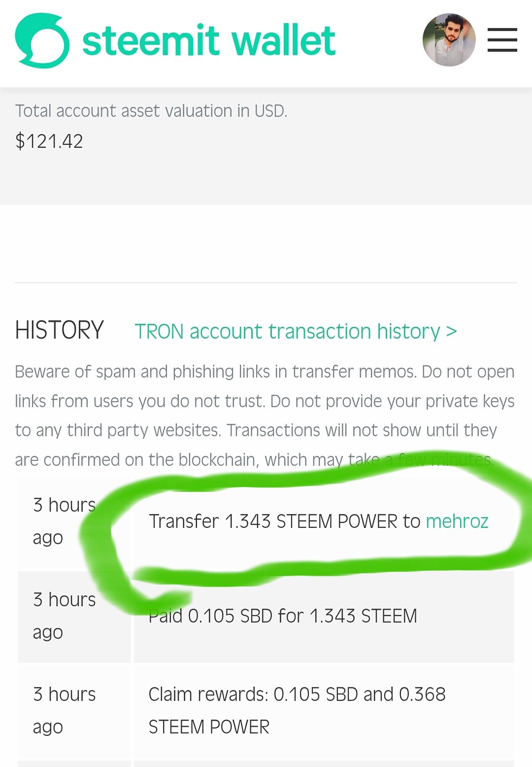This screenshot has height=767, width=532.
Task: Tap 'STEEM POWER' text in Claim rewards row
Action: coord(209,727)
